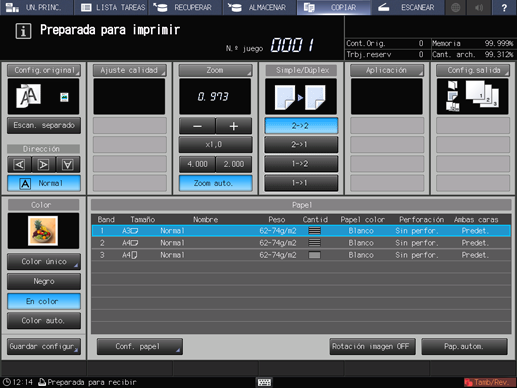Screen dimensions: 517x388
Task: Set zoom to x1,0
Action: click(x=215, y=145)
